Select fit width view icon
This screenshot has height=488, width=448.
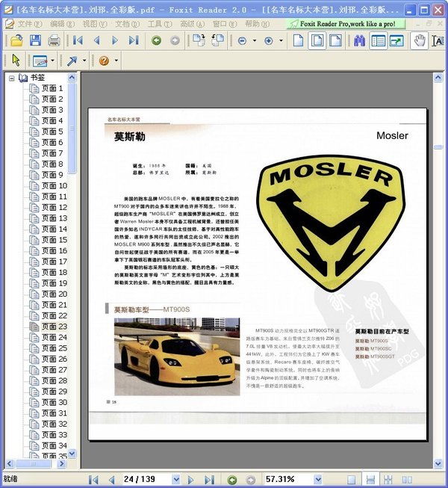(336, 40)
